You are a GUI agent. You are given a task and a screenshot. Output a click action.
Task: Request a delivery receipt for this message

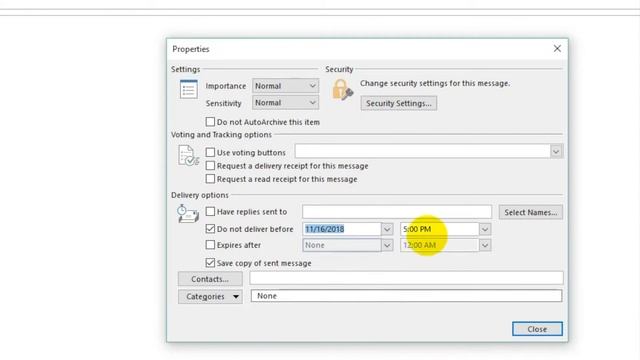click(x=210, y=166)
